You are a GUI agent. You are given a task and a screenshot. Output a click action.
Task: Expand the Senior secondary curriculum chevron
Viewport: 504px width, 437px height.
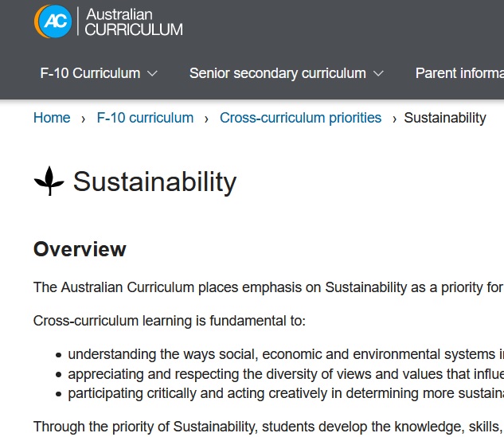(379, 73)
